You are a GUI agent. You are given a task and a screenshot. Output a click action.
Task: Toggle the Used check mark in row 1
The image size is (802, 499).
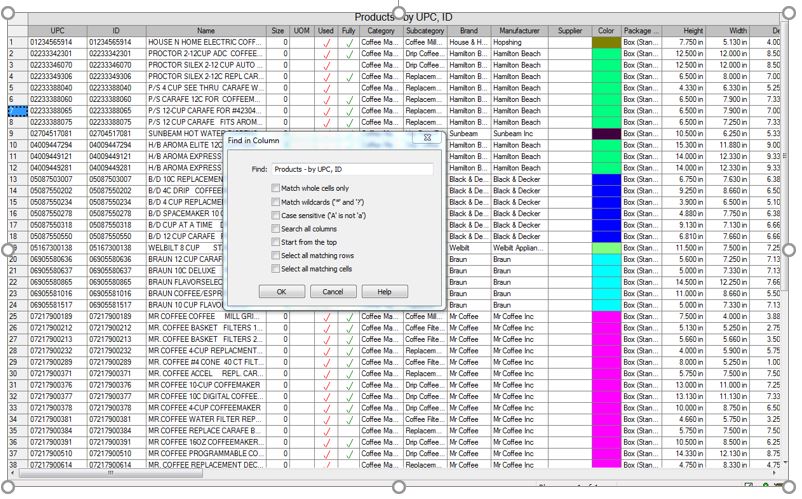coord(326,42)
